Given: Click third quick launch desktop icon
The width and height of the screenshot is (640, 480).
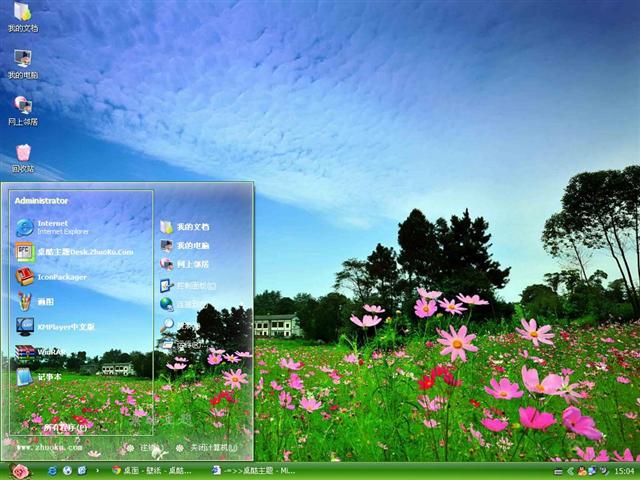Looking at the screenshot, I should (x=82, y=471).
